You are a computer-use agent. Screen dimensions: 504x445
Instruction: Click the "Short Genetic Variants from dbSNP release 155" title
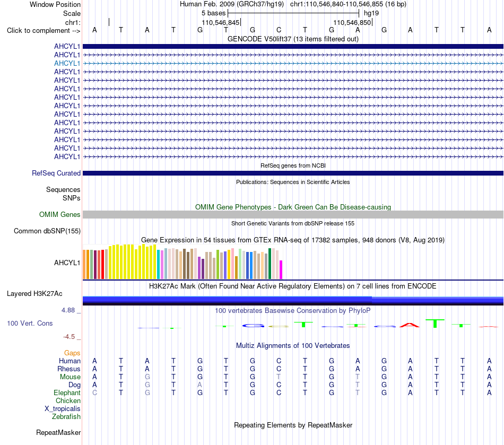coord(293,223)
